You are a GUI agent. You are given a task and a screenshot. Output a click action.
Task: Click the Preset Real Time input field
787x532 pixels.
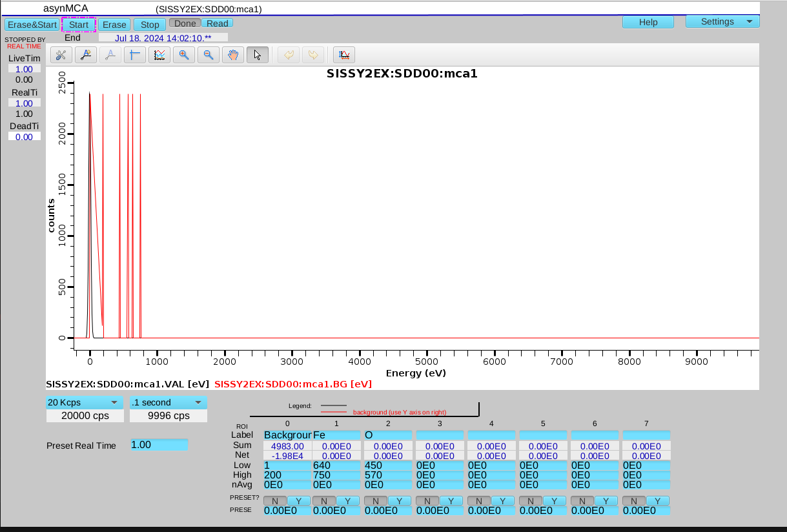pyautogui.click(x=159, y=445)
